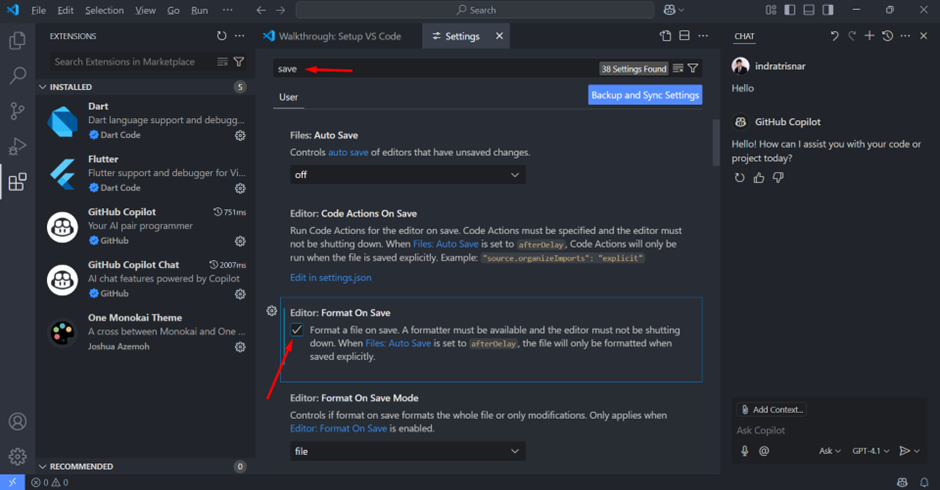The width and height of the screenshot is (940, 490).
Task: Follow the auto save link
Action: coord(348,152)
